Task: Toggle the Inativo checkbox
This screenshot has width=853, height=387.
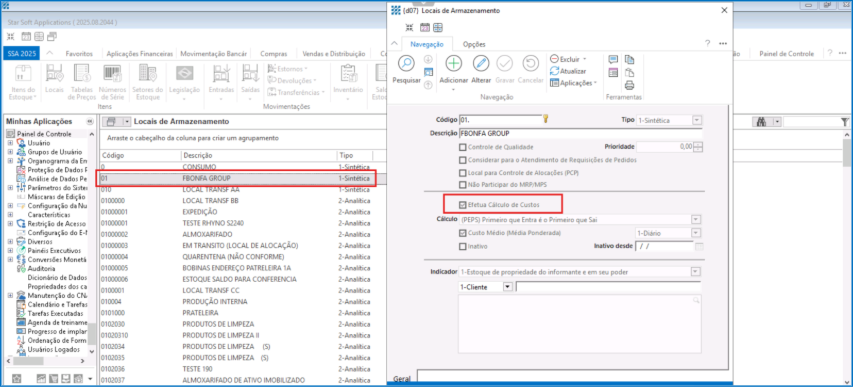Action: 463,246
